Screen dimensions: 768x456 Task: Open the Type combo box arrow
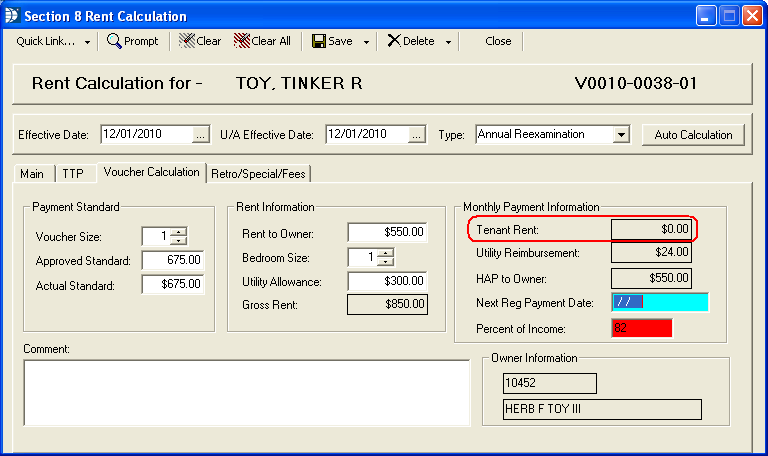tap(621, 134)
